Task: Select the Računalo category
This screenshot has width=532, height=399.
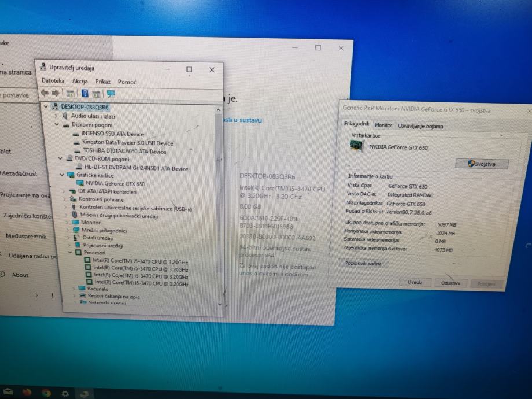Action: point(98,289)
